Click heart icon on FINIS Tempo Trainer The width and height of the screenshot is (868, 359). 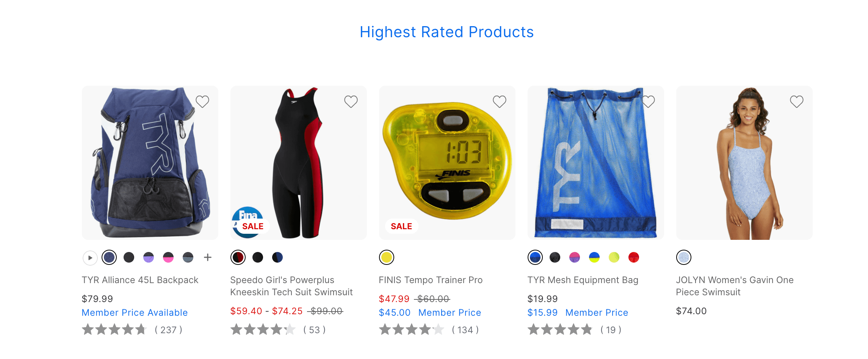pos(500,101)
